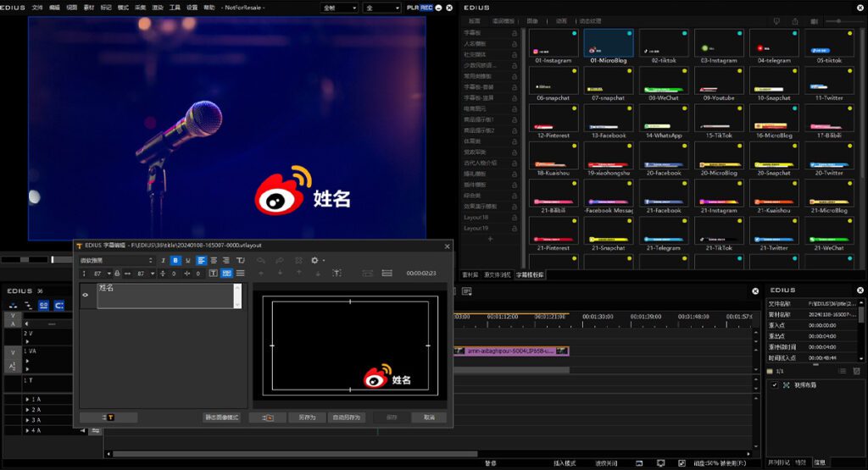
Task: Click the vertical text icon in subtitle editor
Action: (240, 261)
